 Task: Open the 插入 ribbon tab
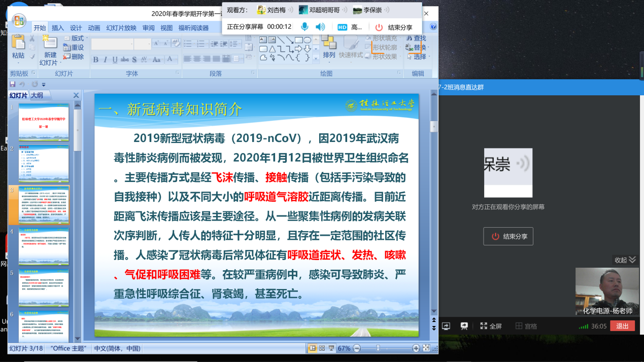point(58,28)
